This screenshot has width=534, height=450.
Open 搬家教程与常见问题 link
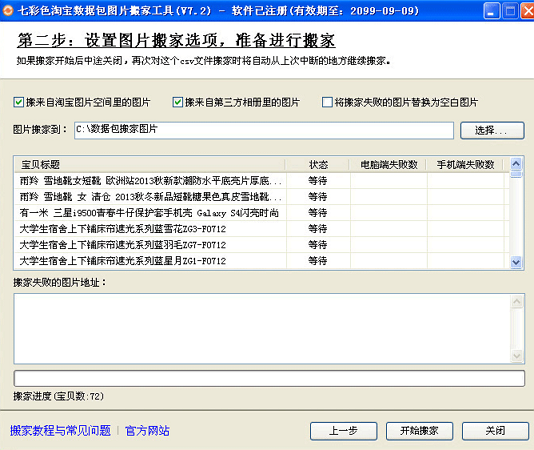click(x=60, y=431)
